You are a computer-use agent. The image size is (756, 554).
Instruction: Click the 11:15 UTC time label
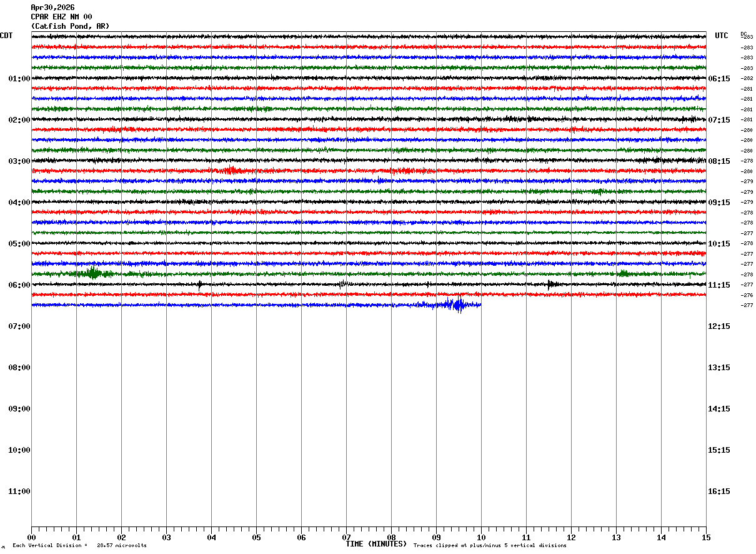tap(719, 285)
